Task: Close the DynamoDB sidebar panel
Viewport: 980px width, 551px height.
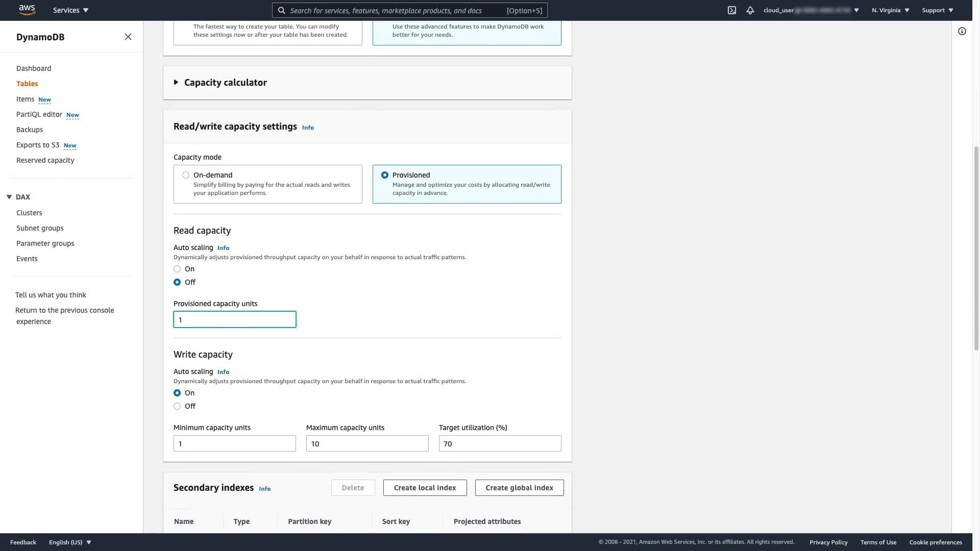Action: pos(128,37)
